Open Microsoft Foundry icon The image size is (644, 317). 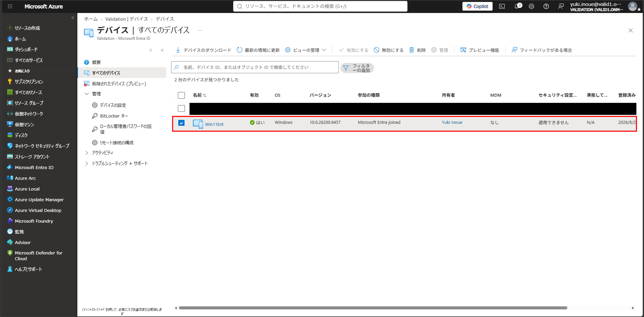[x=10, y=221]
